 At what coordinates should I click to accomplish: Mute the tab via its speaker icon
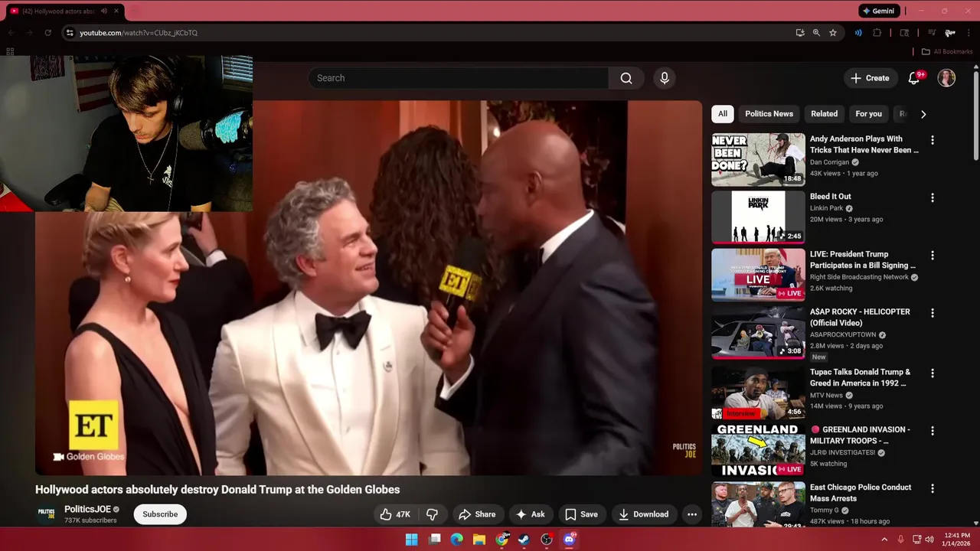tap(104, 11)
